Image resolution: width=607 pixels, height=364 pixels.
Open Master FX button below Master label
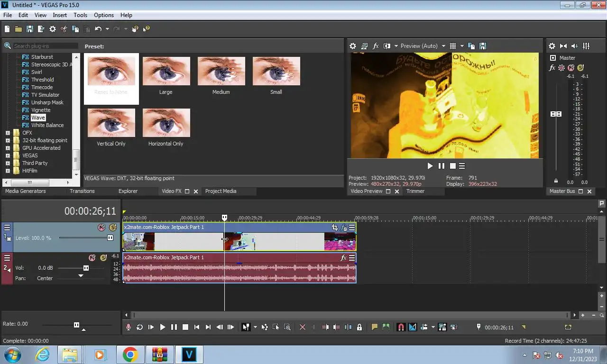point(552,68)
